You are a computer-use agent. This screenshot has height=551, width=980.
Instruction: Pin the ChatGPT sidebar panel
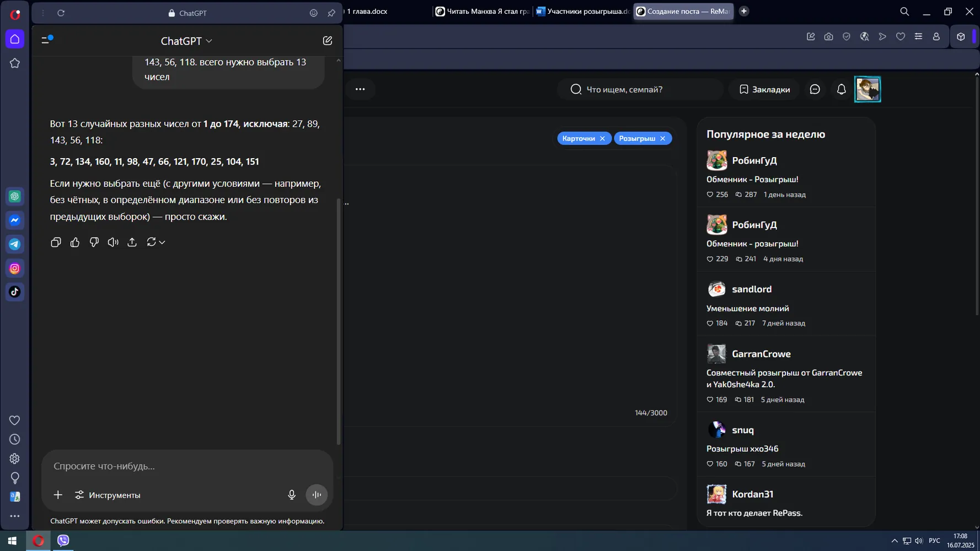pyautogui.click(x=331, y=13)
